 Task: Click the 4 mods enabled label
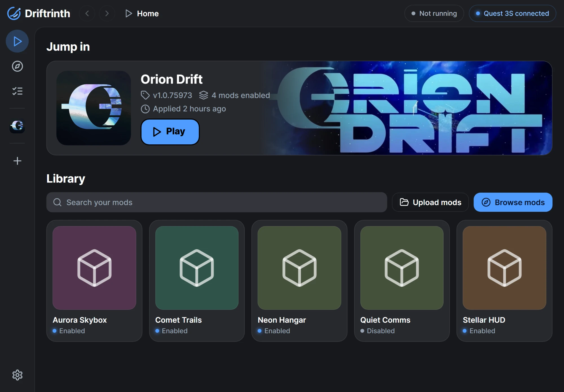click(235, 95)
